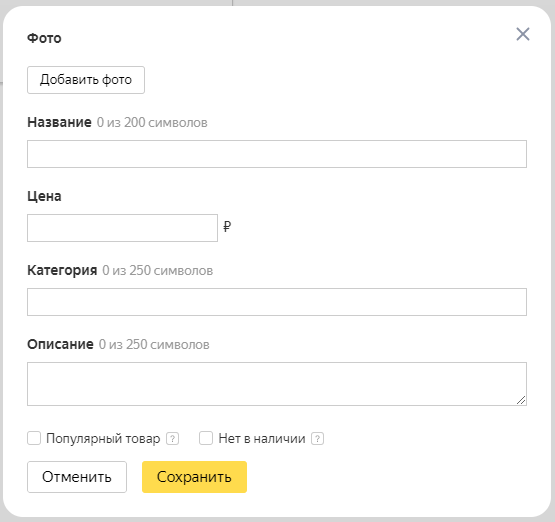Focus the Цена price field
Screen dimensions: 555x522
tap(122, 228)
